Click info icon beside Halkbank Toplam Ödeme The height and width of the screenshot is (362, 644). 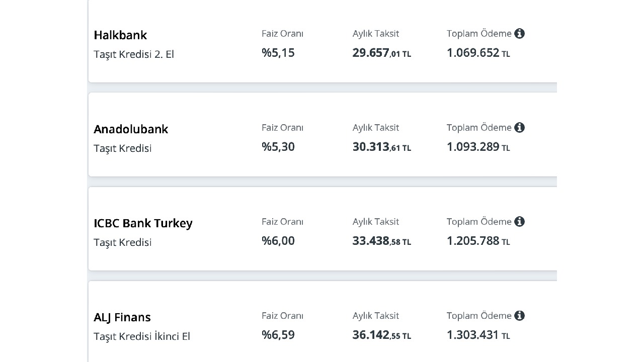pyautogui.click(x=520, y=34)
